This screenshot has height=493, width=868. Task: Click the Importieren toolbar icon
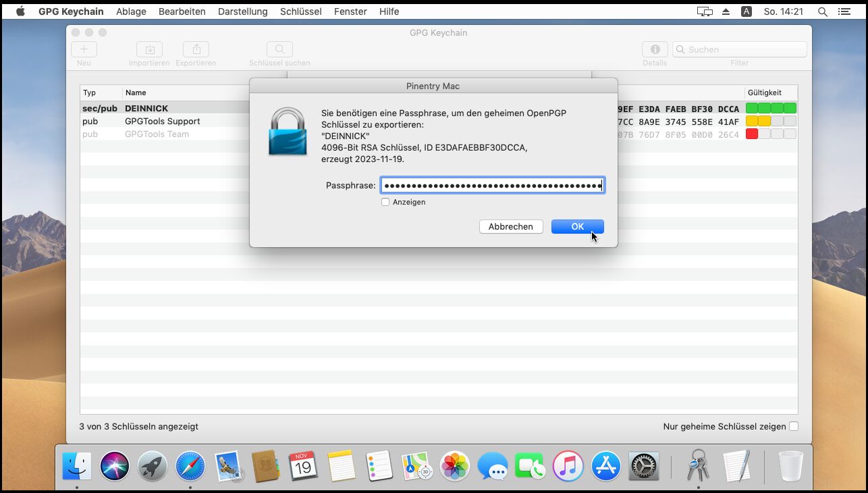coord(149,49)
